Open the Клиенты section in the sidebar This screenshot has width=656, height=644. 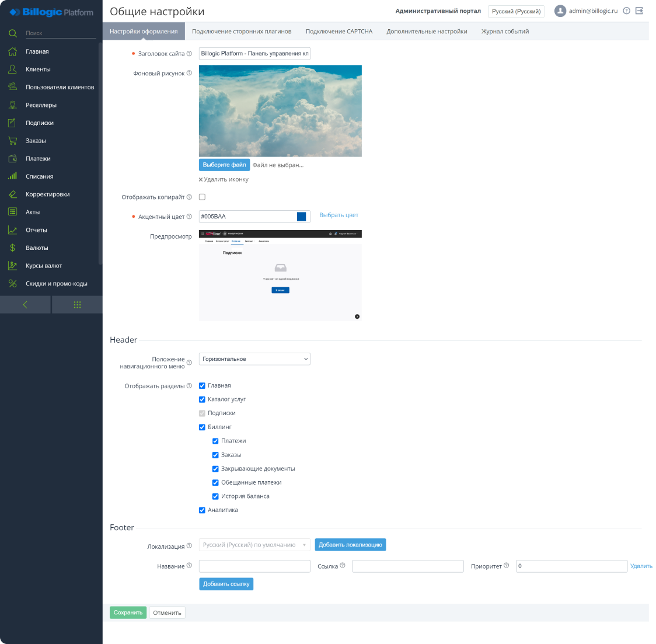point(36,68)
